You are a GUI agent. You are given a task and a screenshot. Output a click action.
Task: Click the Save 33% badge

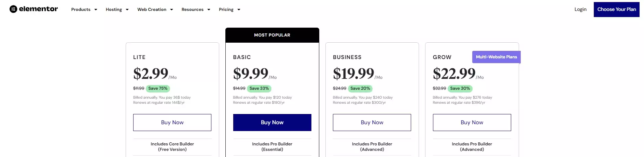tap(259, 88)
